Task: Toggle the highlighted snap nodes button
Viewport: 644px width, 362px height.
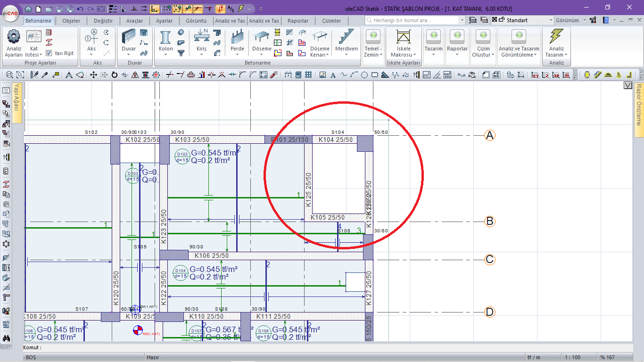Action: click(x=177, y=8)
